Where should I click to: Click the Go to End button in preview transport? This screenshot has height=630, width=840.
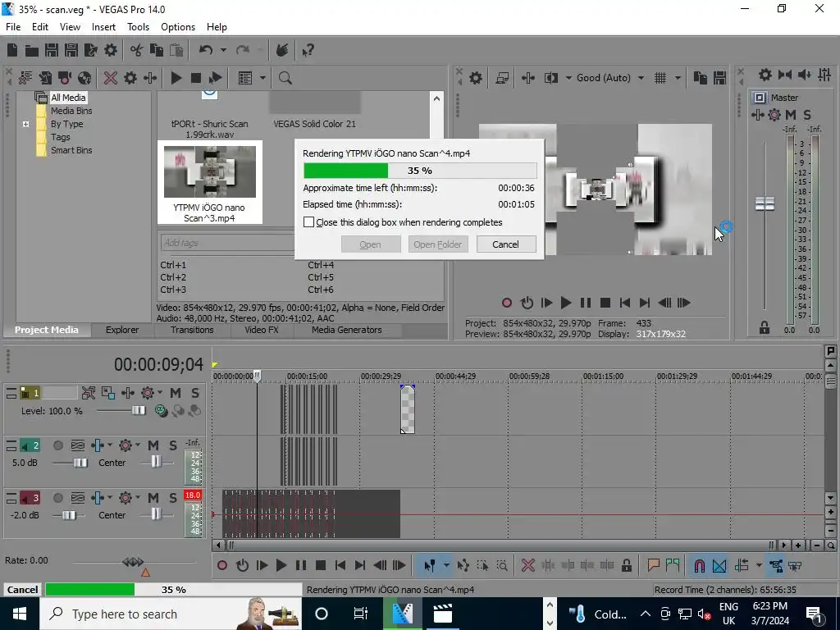(x=645, y=303)
